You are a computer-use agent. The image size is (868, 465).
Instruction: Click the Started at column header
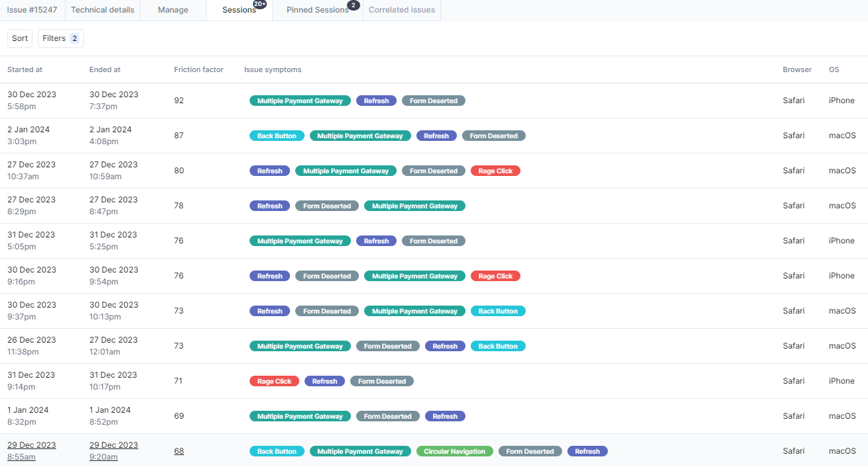(25, 69)
